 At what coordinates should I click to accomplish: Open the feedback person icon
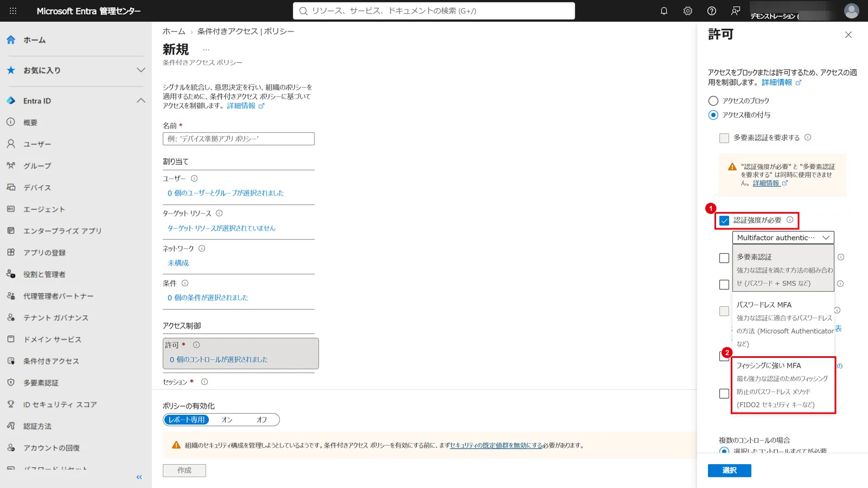(736, 11)
